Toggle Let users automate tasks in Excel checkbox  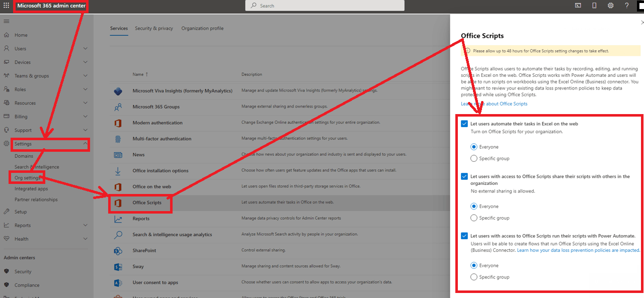[x=464, y=124]
